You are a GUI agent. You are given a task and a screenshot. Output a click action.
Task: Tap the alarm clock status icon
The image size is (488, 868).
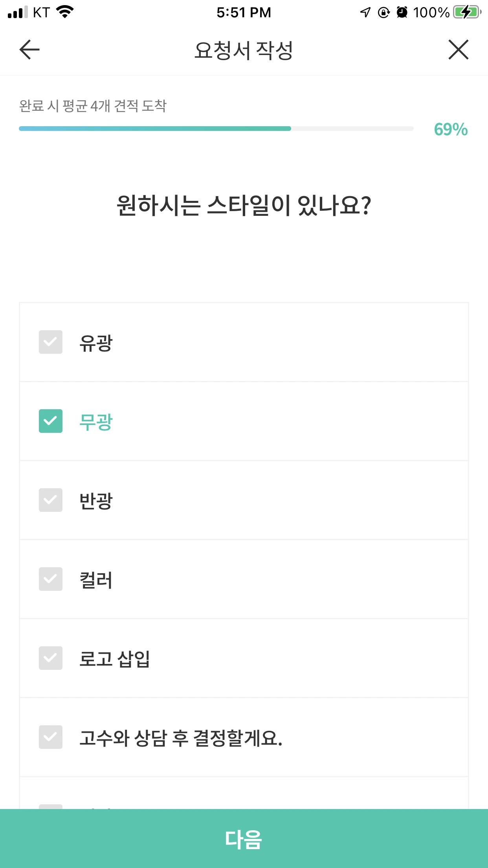(x=402, y=12)
